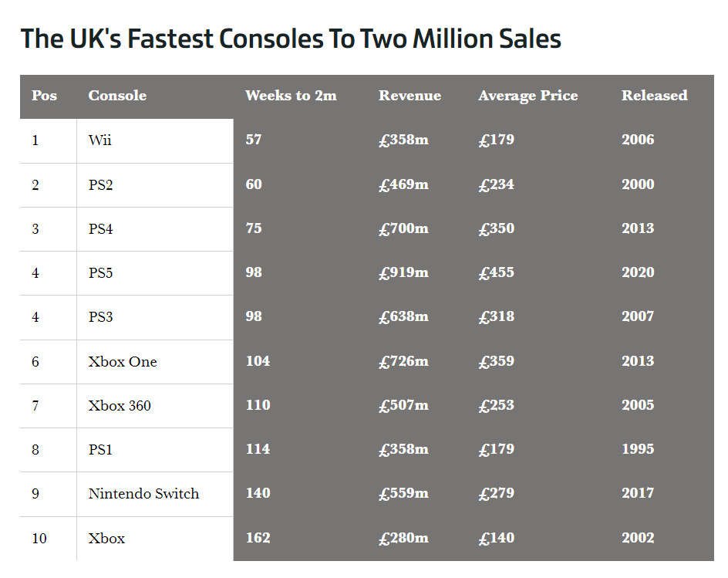Image resolution: width=728 pixels, height=578 pixels.
Task: Click the 'PS2' console name
Action: click(x=100, y=185)
